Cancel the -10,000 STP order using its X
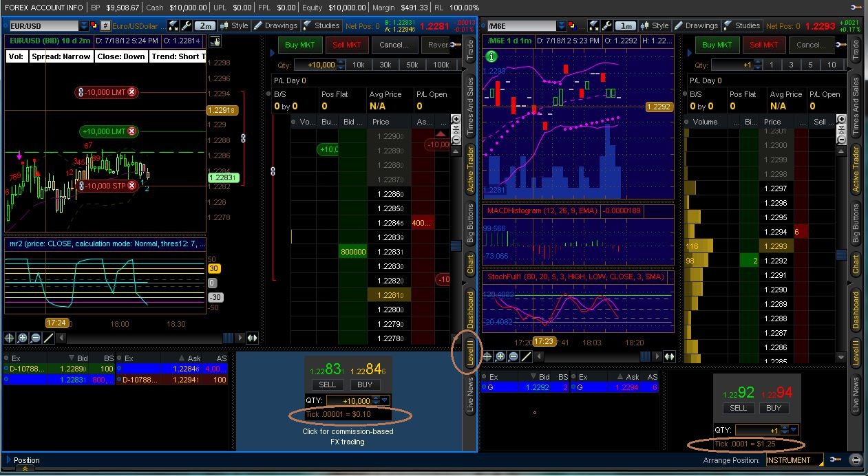The width and height of the screenshot is (868, 476). pyautogui.click(x=131, y=186)
